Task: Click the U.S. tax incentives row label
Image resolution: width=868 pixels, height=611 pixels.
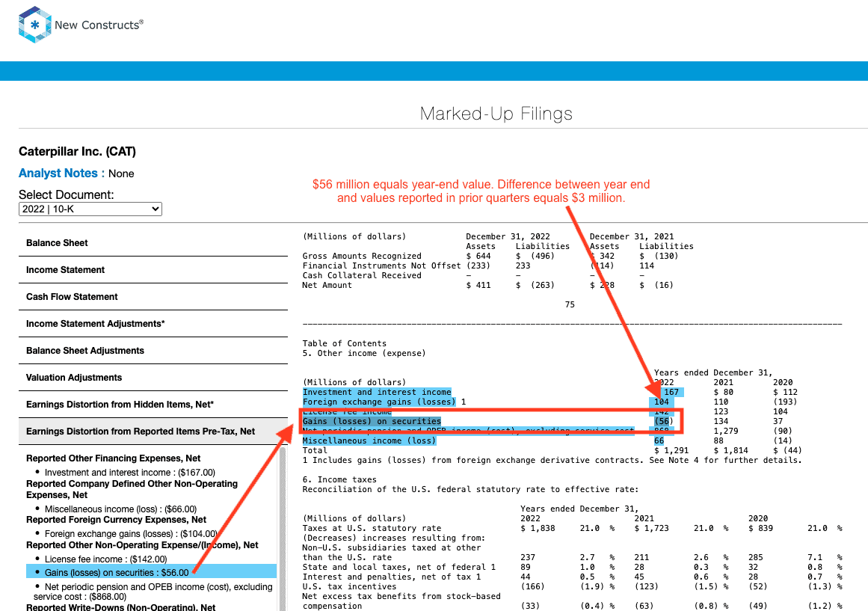Action: [349, 586]
